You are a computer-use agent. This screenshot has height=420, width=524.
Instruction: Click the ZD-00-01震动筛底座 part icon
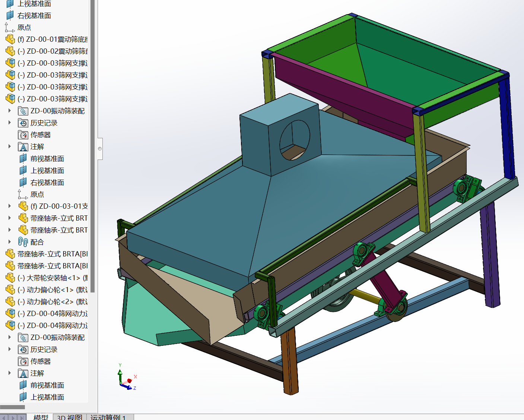[x=10, y=39]
